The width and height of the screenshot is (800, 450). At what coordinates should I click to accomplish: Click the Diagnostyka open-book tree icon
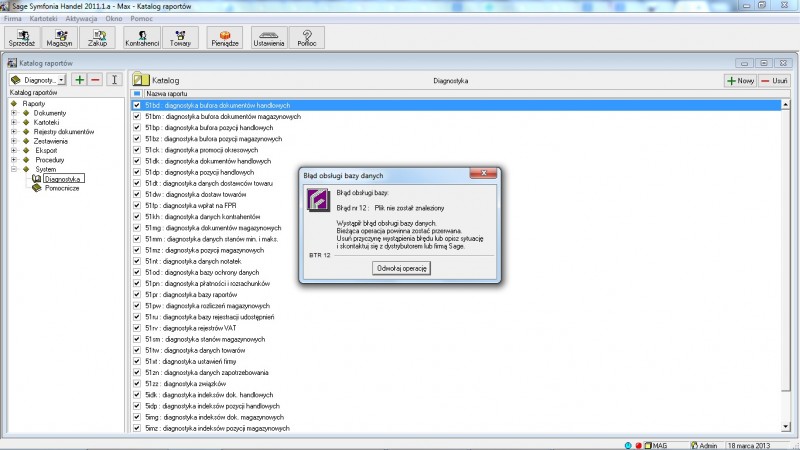(36, 179)
